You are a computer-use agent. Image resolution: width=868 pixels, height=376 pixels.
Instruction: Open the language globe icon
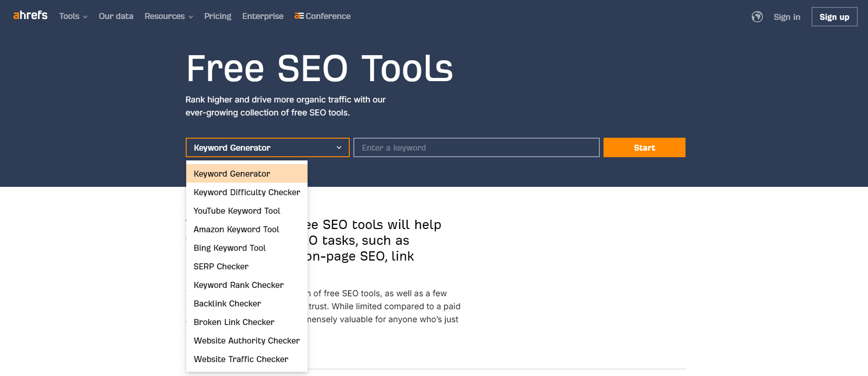[757, 17]
